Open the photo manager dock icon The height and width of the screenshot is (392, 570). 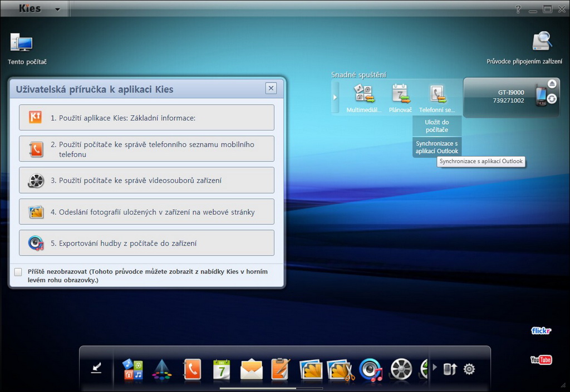coord(311,370)
